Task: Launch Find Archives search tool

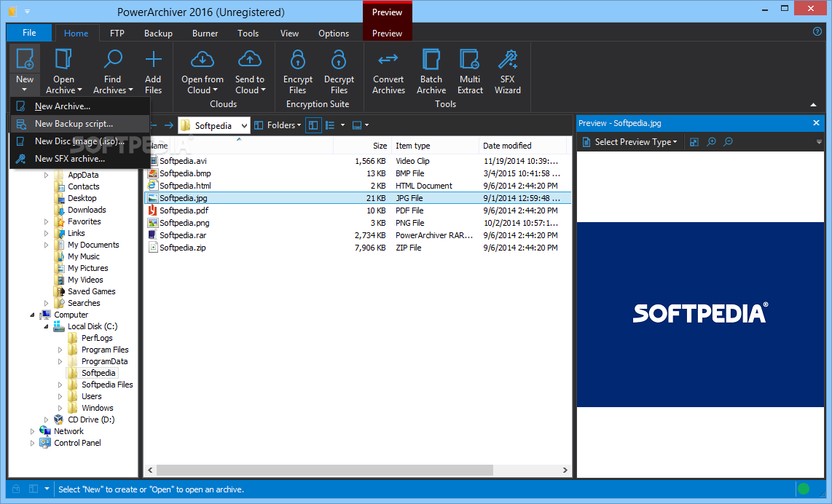Action: coord(112,72)
